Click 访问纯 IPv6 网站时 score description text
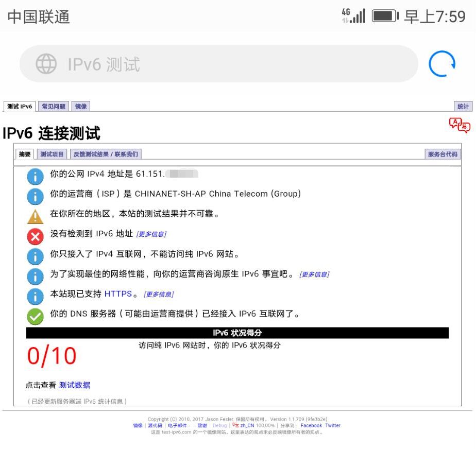The width and height of the screenshot is (476, 449). coord(210,345)
